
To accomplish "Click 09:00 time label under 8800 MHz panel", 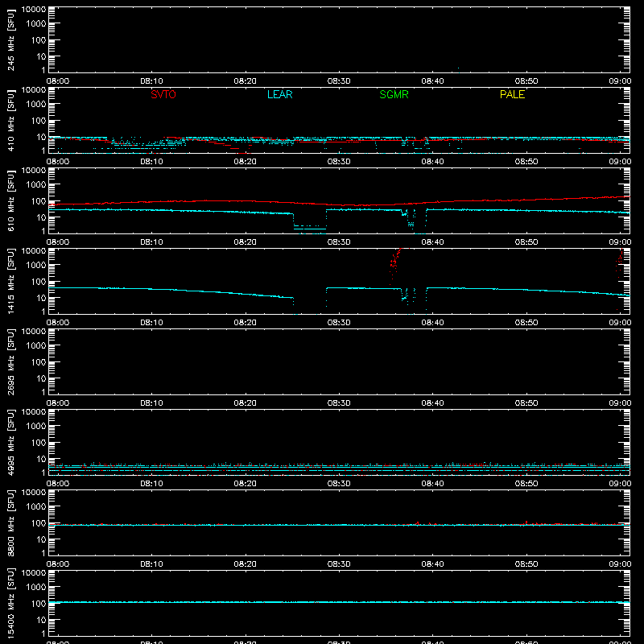I will click(620, 564).
